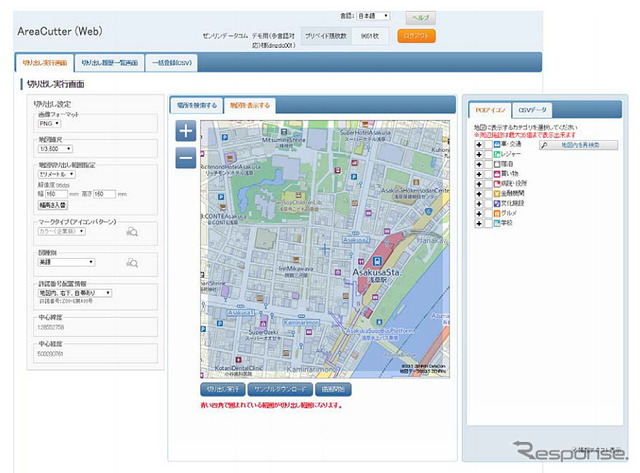Enable the 病院・役所 category checkbox

(488, 184)
